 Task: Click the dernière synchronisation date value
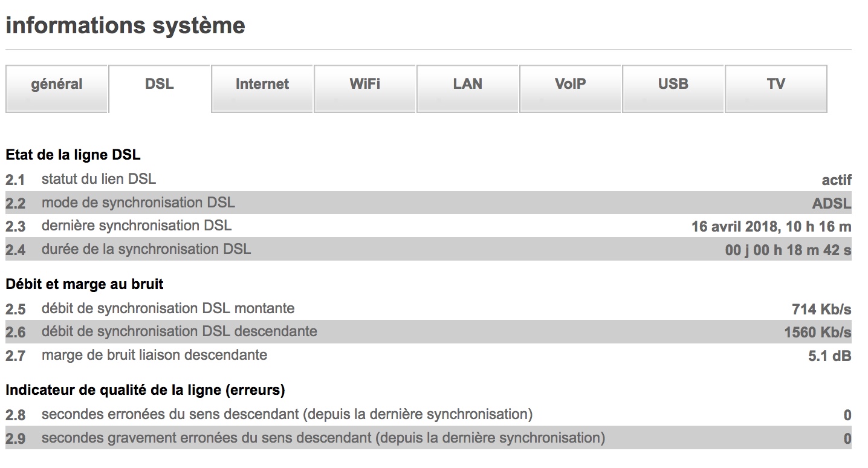(x=771, y=227)
